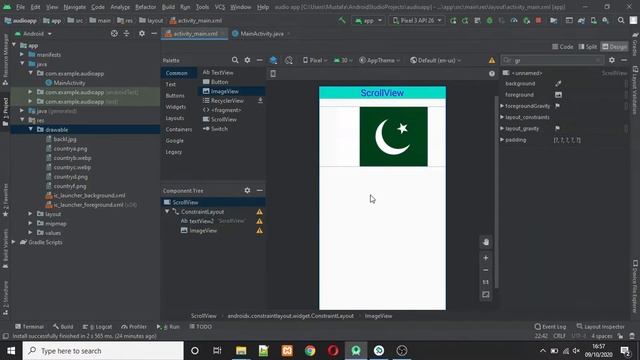Image resolution: width=640 pixels, height=360 pixels.
Task: Expand the layout folder in tree
Action: pyautogui.click(x=31, y=214)
